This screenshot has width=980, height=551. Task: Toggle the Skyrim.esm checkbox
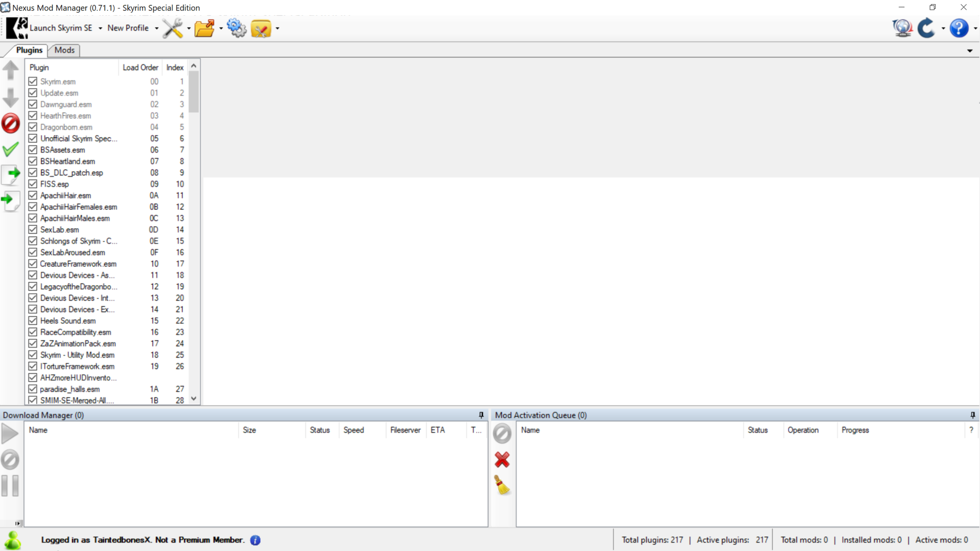tap(33, 82)
